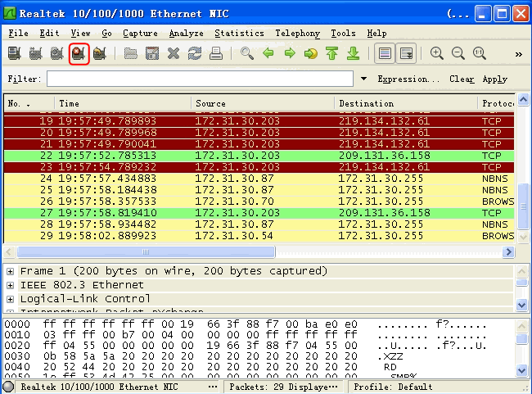The height and width of the screenshot is (394, 532).
Task: Open the capture interfaces list icon
Action: point(15,54)
